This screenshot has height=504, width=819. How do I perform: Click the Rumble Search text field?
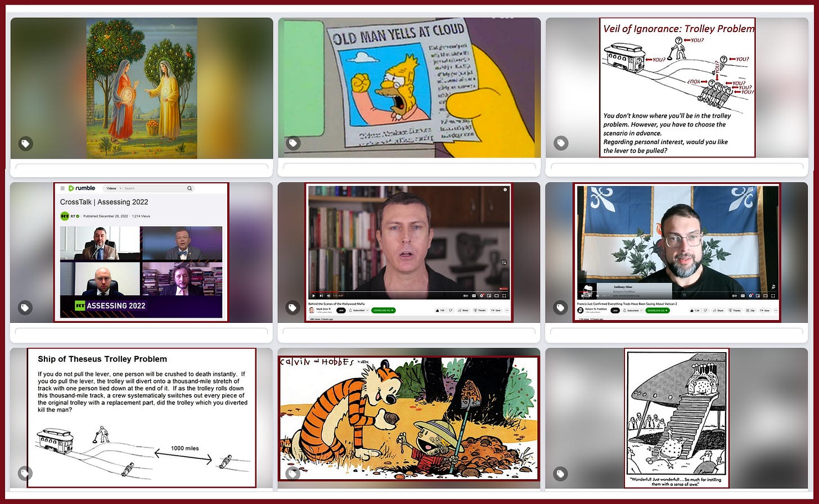(x=154, y=188)
